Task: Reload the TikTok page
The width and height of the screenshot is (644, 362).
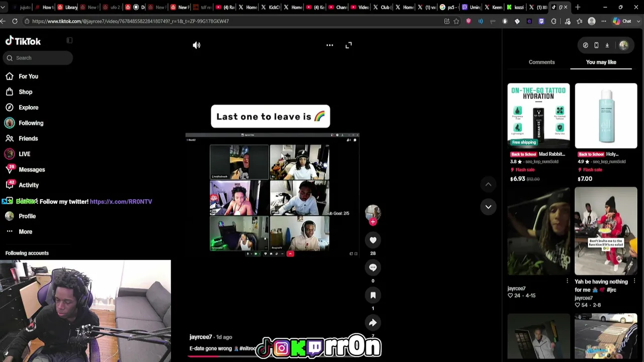Action: [15, 21]
